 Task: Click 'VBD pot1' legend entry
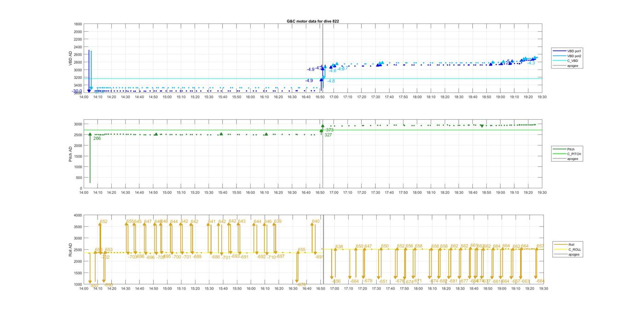[575, 51]
